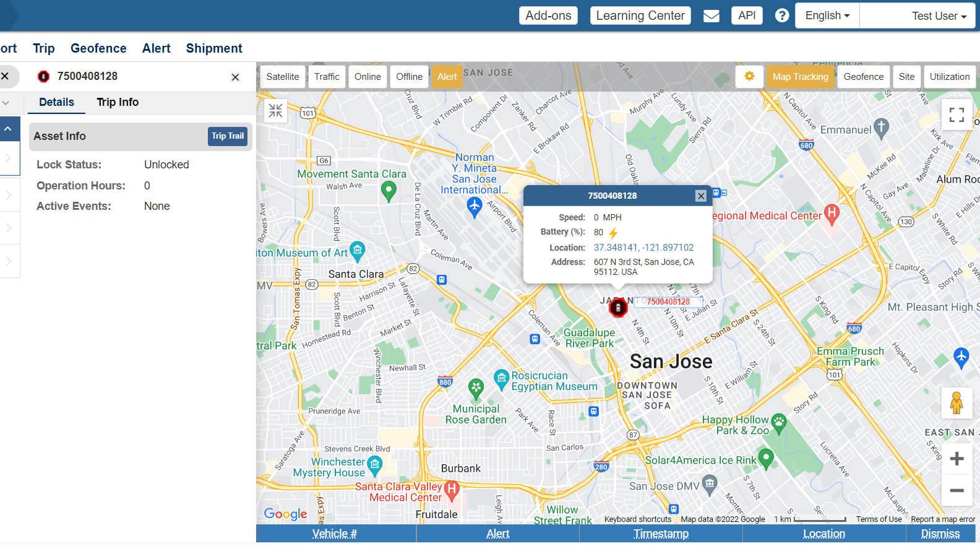Open the English language dropdown
The width and height of the screenshot is (980, 551).
point(827,15)
